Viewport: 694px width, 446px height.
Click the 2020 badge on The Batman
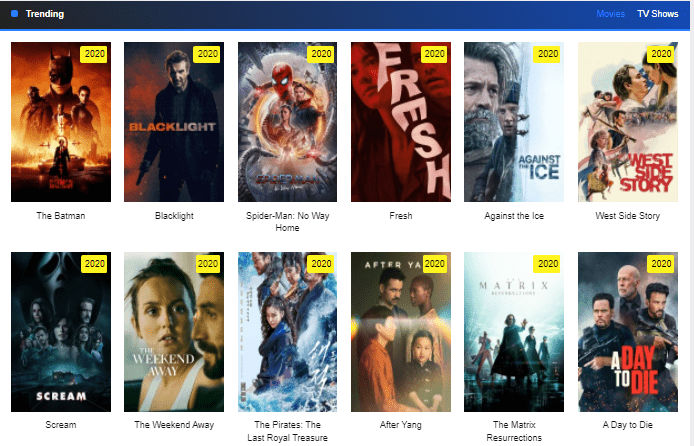pos(94,54)
